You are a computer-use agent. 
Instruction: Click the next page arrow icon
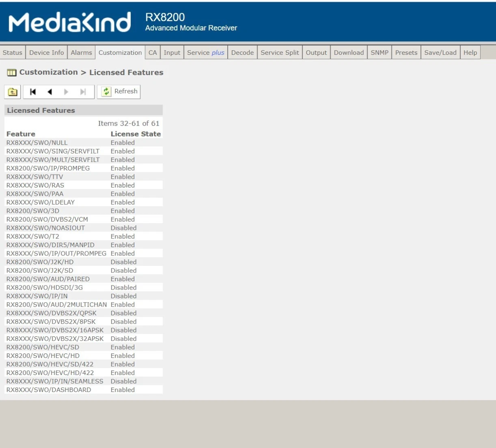pyautogui.click(x=66, y=92)
